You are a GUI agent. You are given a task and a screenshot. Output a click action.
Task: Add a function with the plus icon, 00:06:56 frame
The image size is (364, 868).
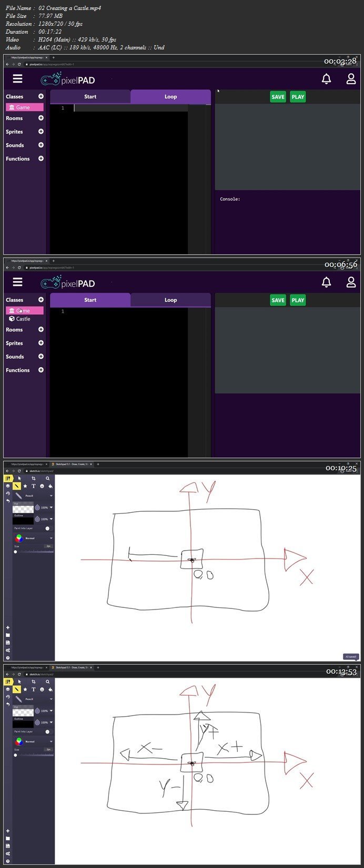(x=41, y=370)
